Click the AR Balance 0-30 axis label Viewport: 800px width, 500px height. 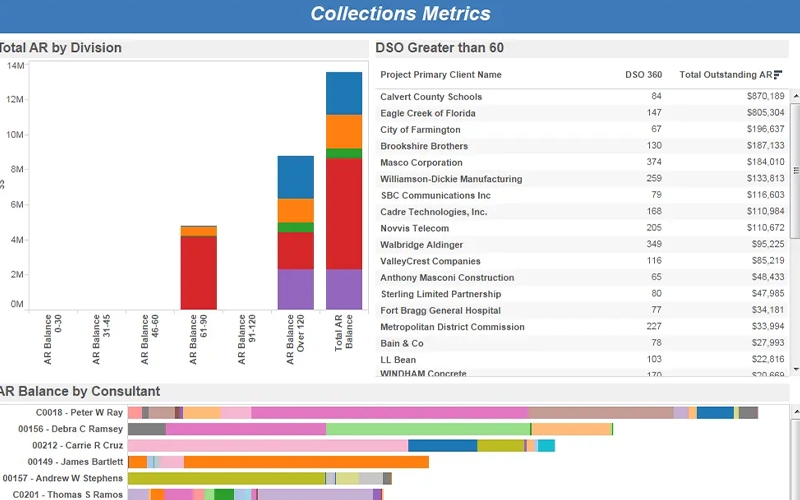[53, 339]
